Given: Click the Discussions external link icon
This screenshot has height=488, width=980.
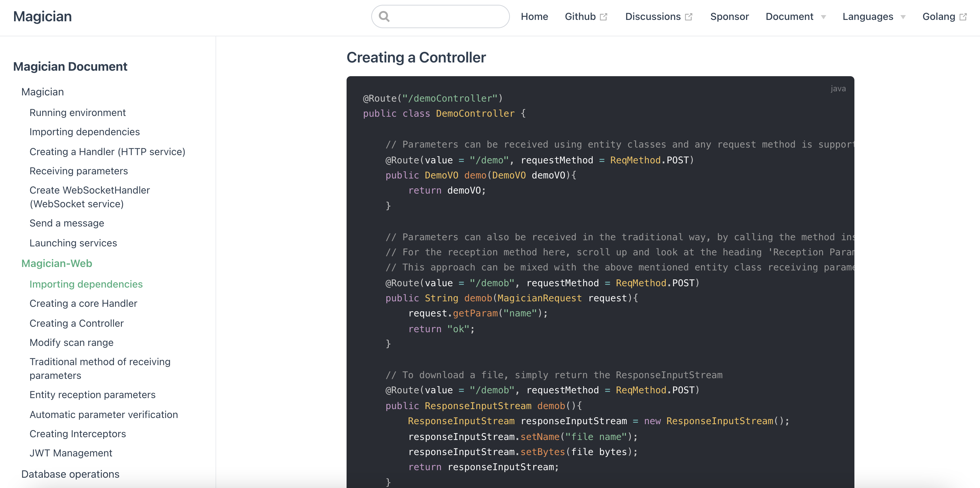Looking at the screenshot, I should pos(689,17).
